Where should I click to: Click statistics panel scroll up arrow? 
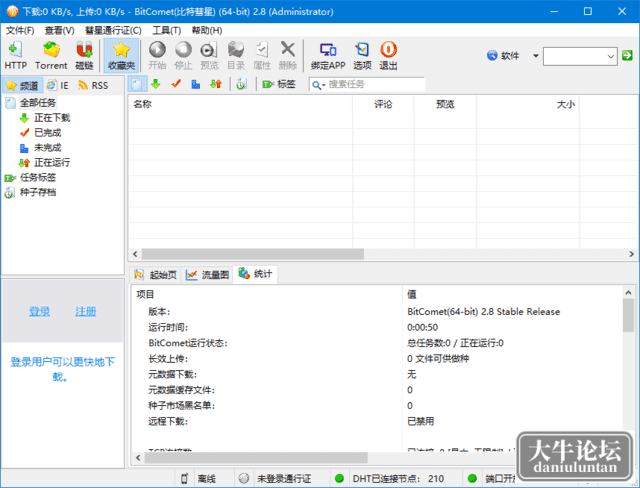pos(628,293)
